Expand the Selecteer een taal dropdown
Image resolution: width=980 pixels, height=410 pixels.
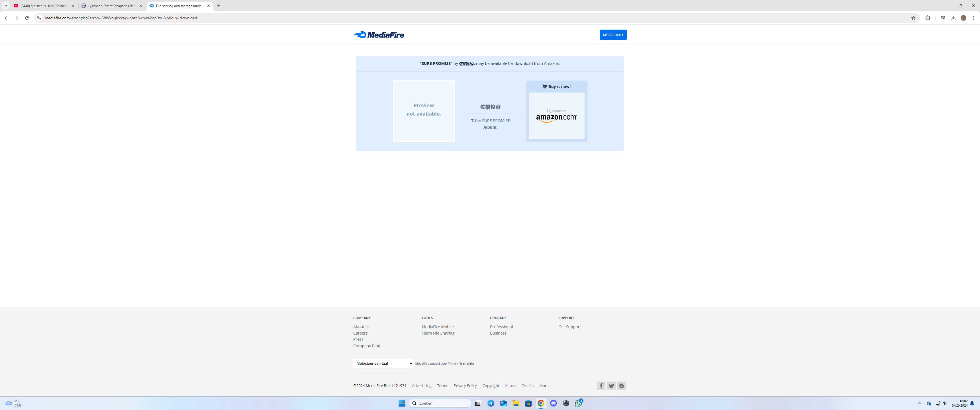(383, 363)
